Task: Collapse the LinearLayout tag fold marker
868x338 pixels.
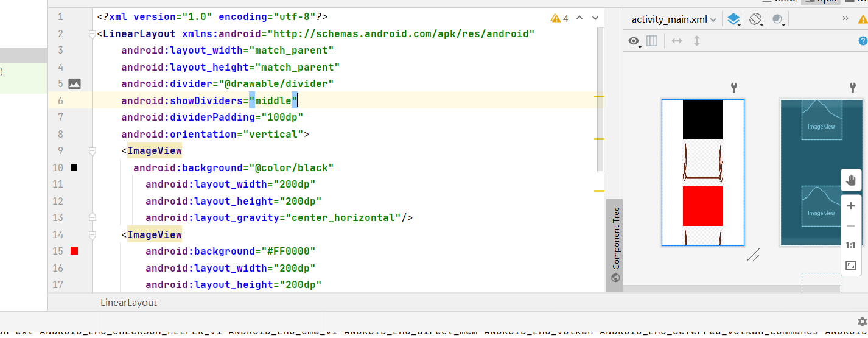Action: click(92, 34)
